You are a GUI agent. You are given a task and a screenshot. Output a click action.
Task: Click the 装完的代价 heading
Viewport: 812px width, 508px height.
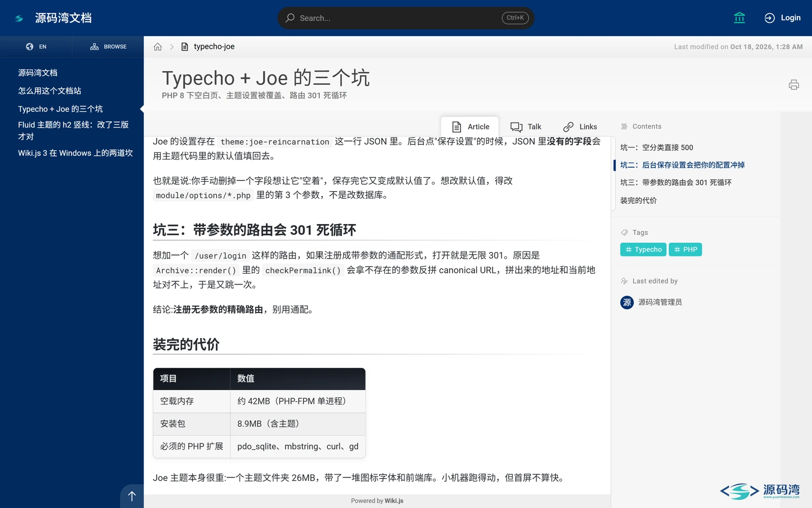point(186,344)
